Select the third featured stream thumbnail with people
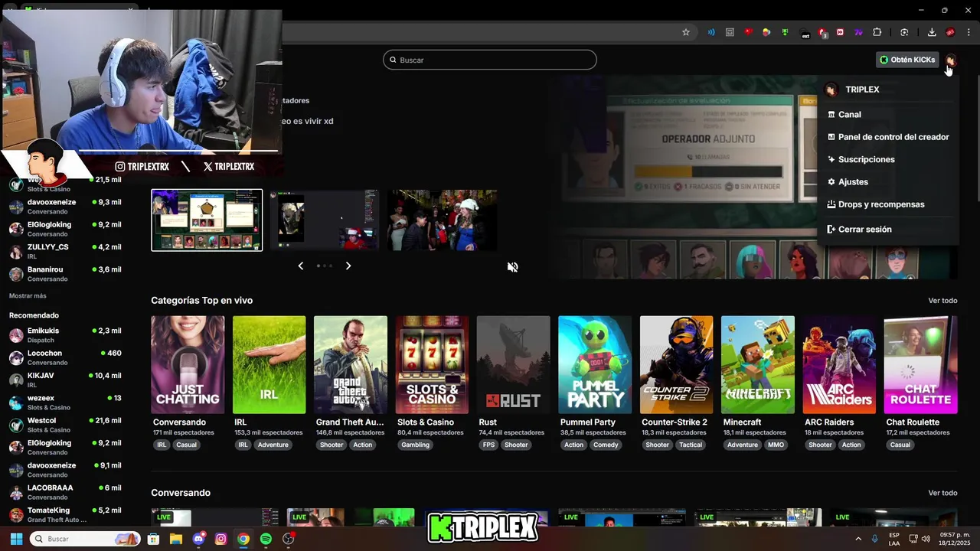Viewport: 980px width, 551px height. pyautogui.click(x=443, y=220)
